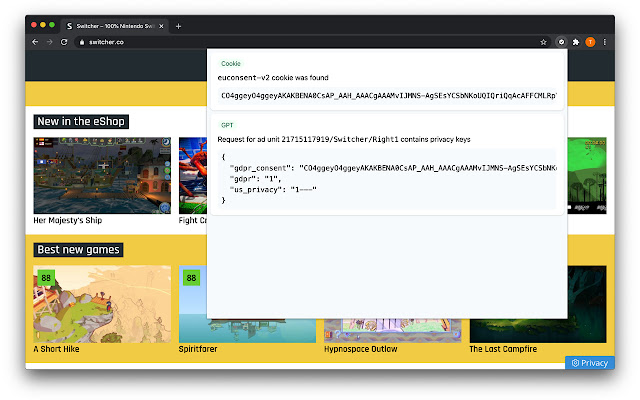Image resolution: width=640 pixels, height=400 pixels.
Task: Click the Cookie tag in popup
Action: point(231,64)
